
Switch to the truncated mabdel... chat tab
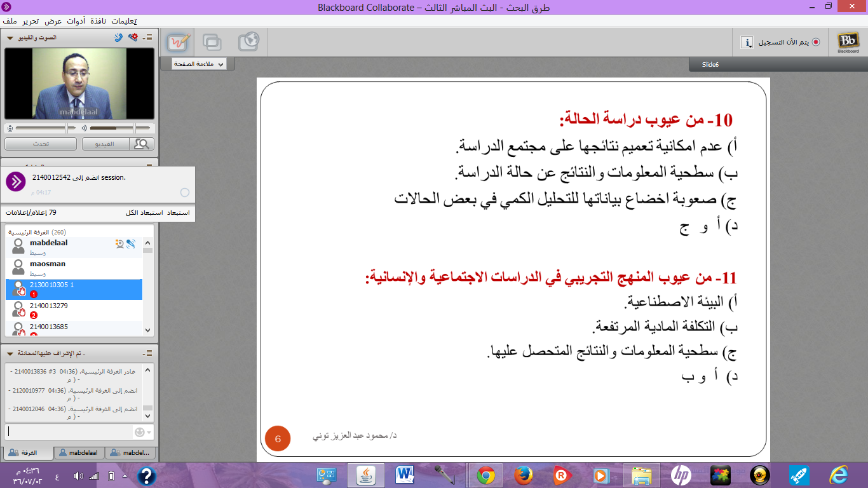131,453
